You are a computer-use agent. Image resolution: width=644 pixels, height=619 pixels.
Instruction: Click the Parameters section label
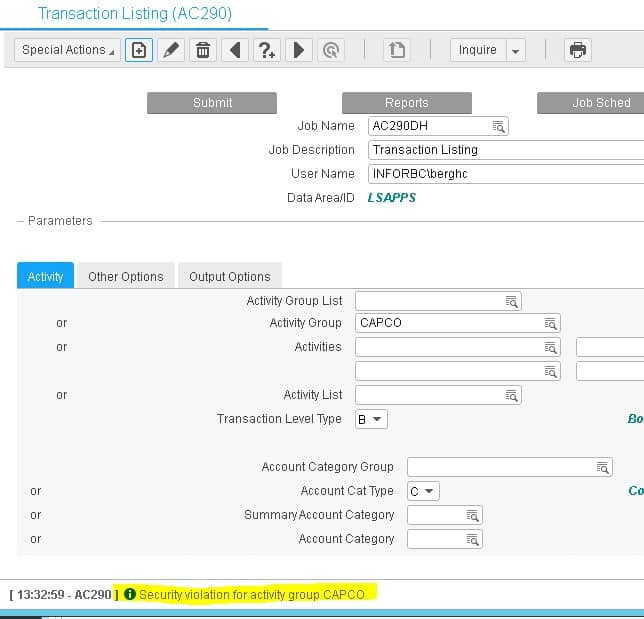pyautogui.click(x=60, y=221)
